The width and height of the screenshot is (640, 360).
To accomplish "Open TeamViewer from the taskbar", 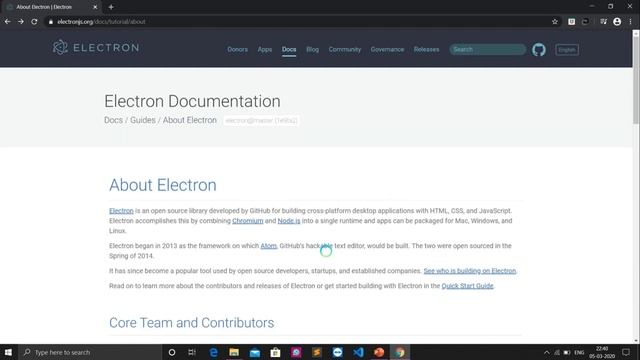I will click(x=338, y=352).
